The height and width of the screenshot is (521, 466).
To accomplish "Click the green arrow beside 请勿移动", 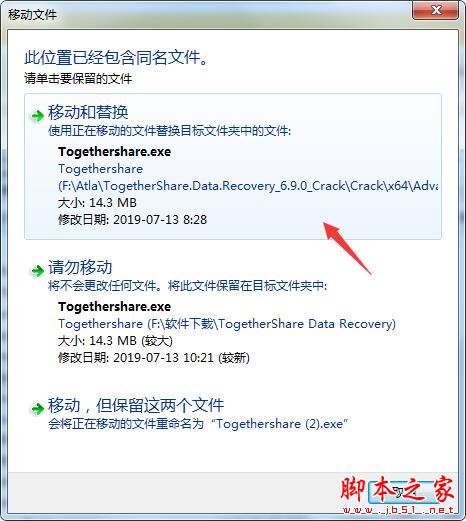I will tap(37, 270).
